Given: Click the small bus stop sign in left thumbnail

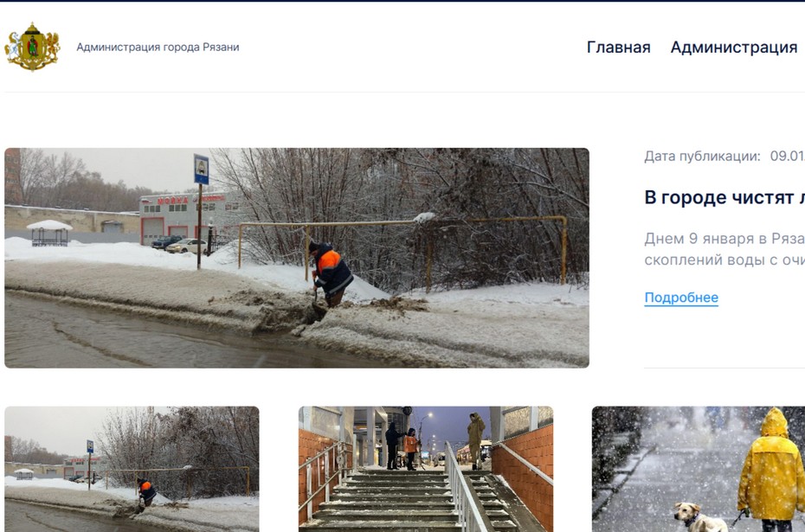Looking at the screenshot, I should pyautogui.click(x=90, y=446).
